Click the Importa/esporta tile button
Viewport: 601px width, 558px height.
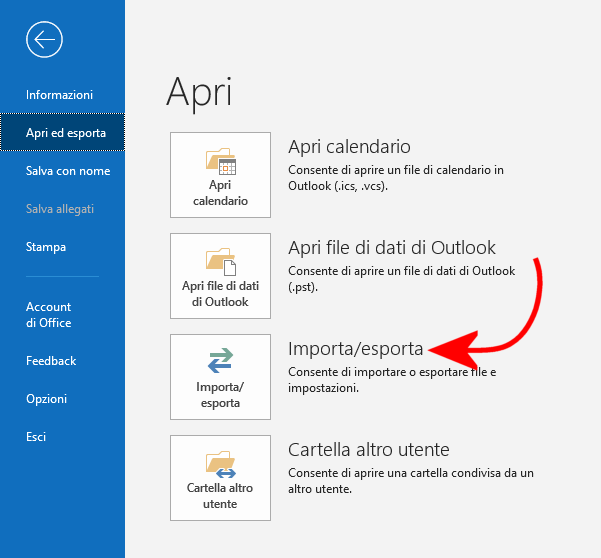220,377
